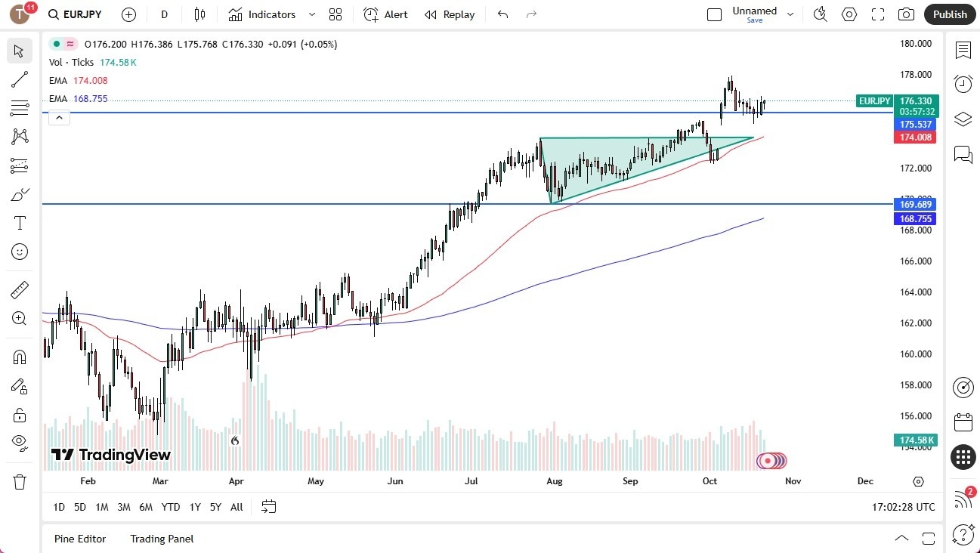Hide all drawings using the eye toggle
The image size is (980, 553).
point(19,442)
